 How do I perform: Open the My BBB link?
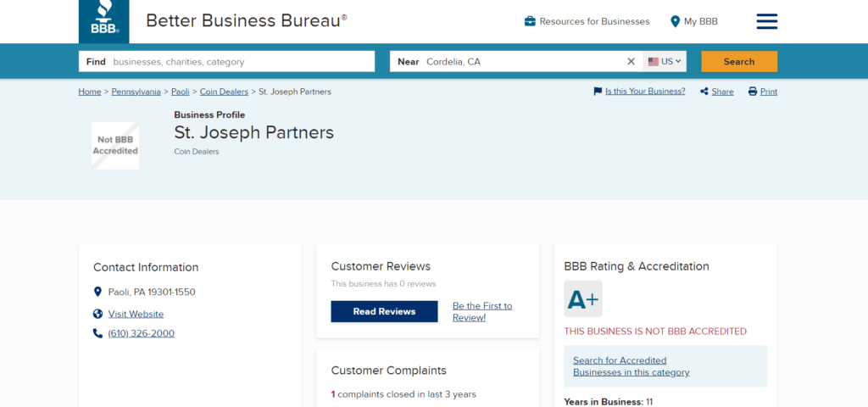point(701,21)
